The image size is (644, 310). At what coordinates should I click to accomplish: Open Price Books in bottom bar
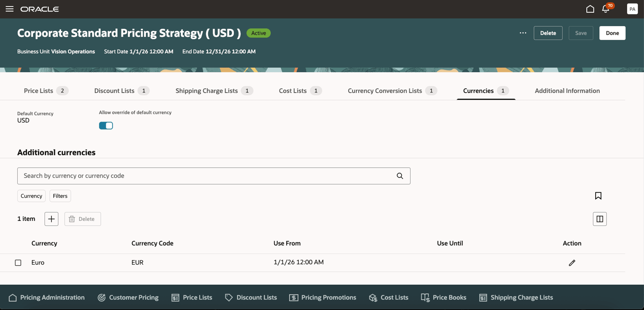443,297
